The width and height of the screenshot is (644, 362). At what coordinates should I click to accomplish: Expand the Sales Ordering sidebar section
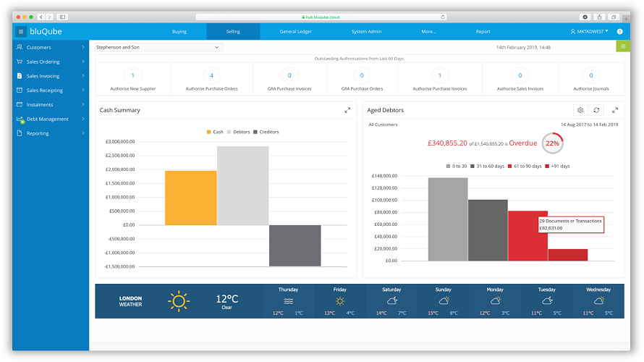coord(51,62)
